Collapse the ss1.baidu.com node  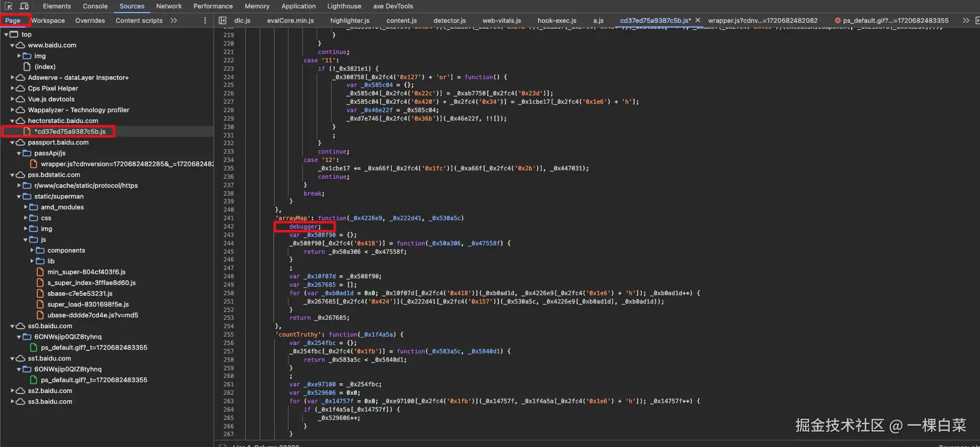(13, 359)
